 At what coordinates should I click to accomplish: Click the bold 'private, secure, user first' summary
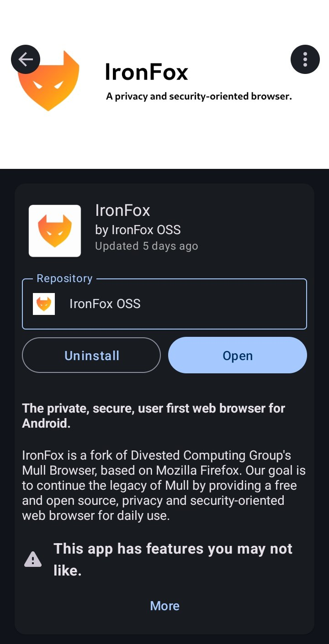click(154, 416)
